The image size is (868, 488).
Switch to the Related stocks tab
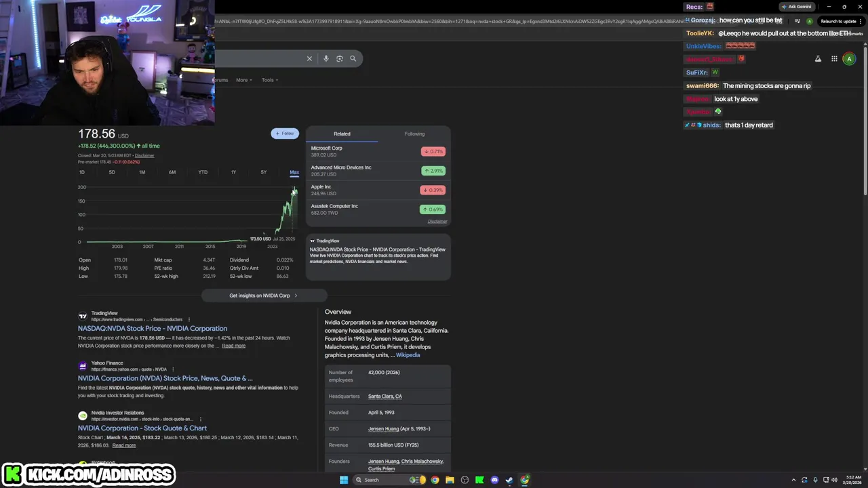(342, 134)
